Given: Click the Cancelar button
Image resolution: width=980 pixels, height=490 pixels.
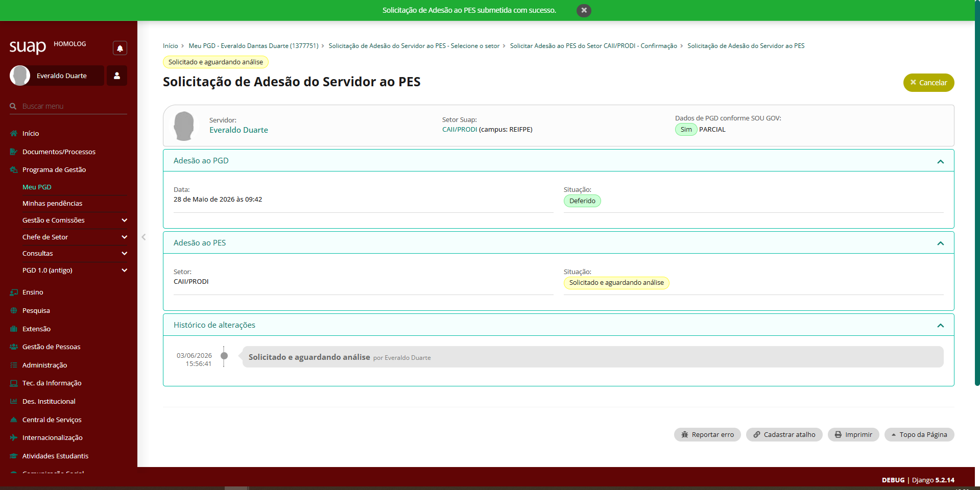Looking at the screenshot, I should click(928, 83).
